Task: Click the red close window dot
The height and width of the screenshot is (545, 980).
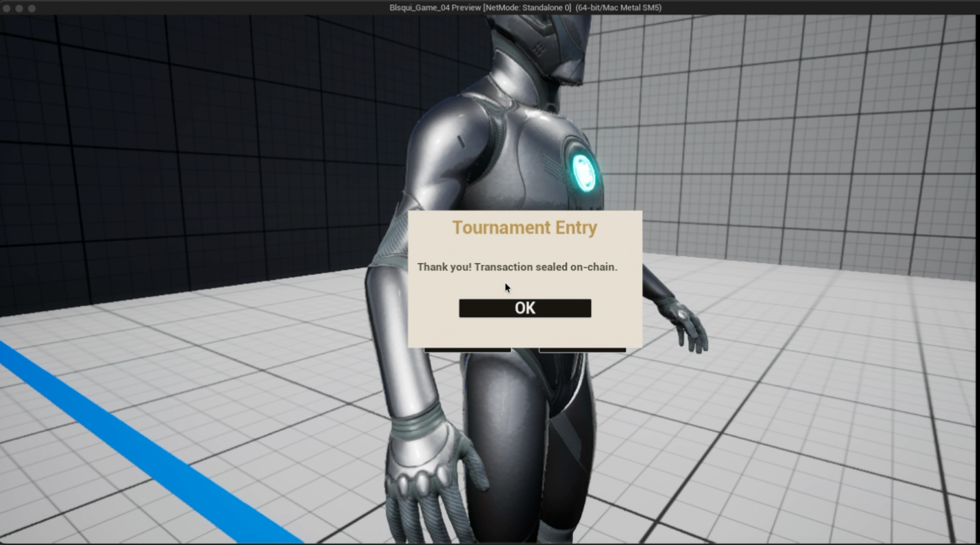Action: coord(7,8)
